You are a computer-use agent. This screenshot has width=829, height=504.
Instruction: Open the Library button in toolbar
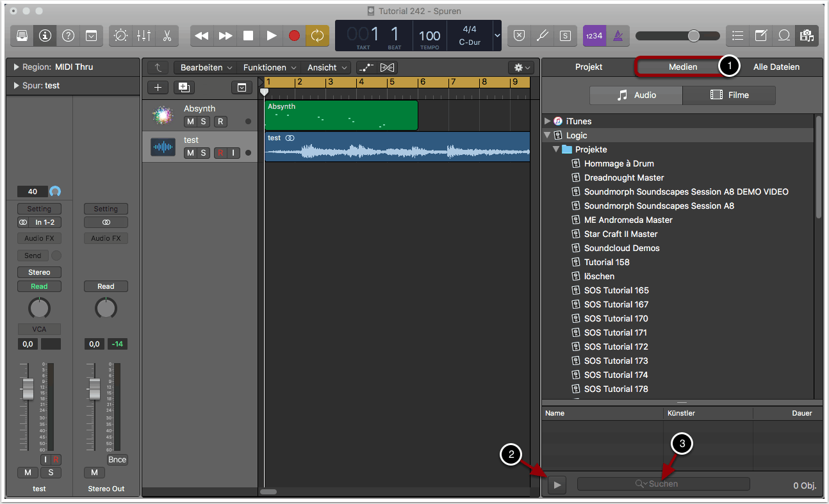click(22, 36)
